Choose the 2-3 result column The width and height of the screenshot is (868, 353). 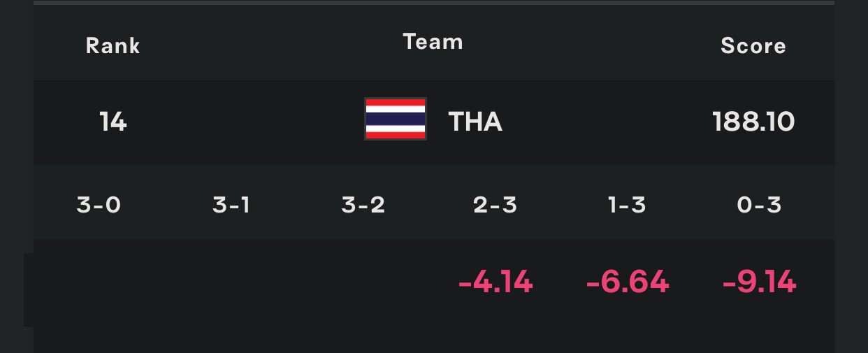[496, 206]
